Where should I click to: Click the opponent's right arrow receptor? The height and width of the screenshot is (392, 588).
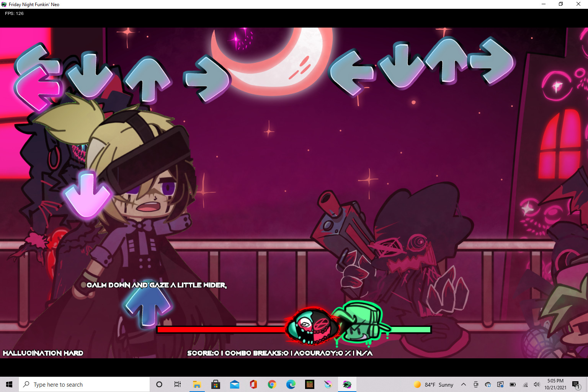(x=207, y=79)
